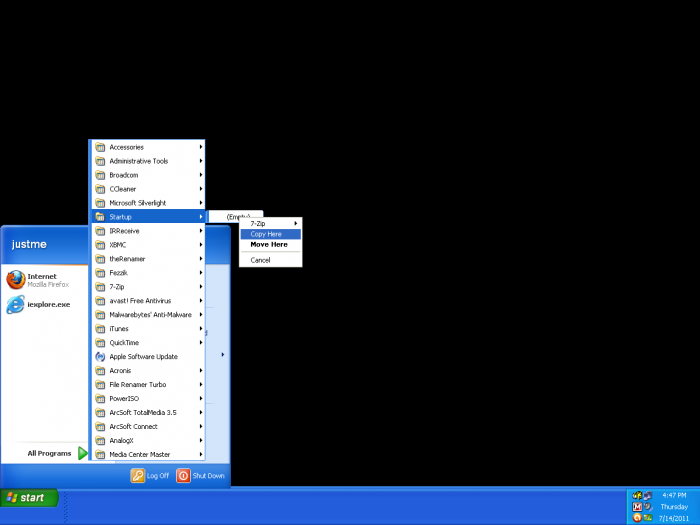The width and height of the screenshot is (700, 525).
Task: Click the Microsoft Silverlight folder icon
Action: tap(100, 203)
